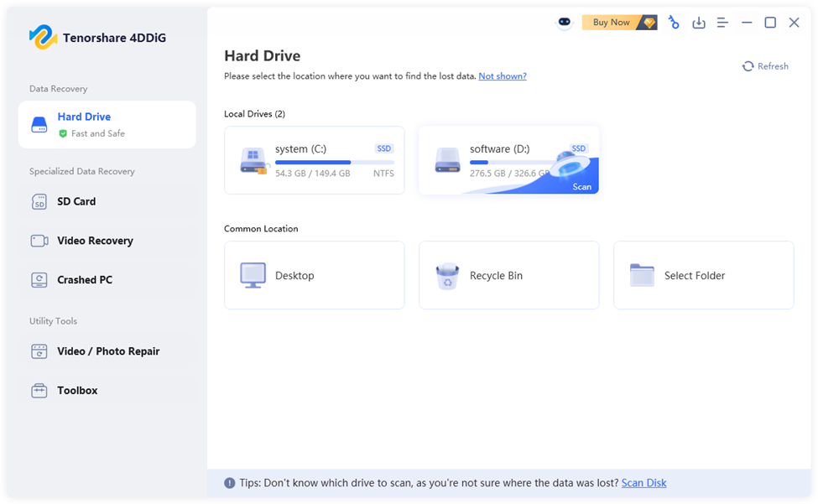Click Scan on software (D:) drive
This screenshot has width=818, height=504.
coord(581,186)
